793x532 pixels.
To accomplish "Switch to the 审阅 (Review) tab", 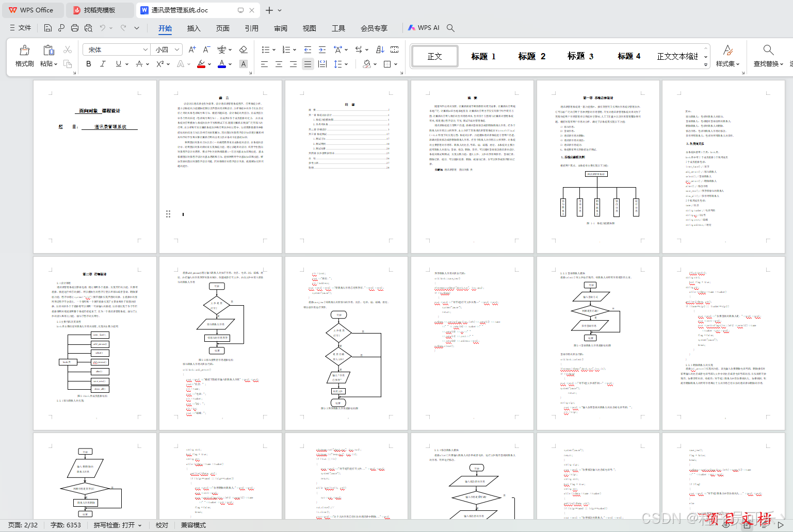I will 281,28.
